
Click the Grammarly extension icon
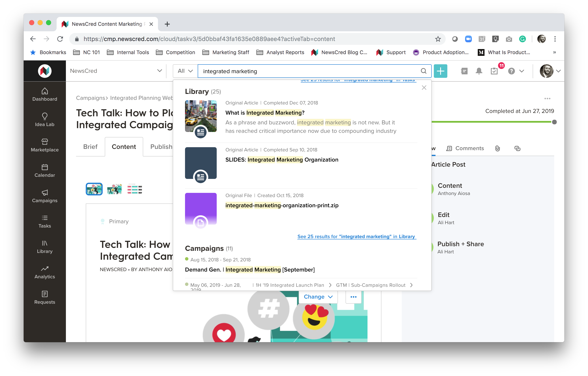click(x=522, y=39)
